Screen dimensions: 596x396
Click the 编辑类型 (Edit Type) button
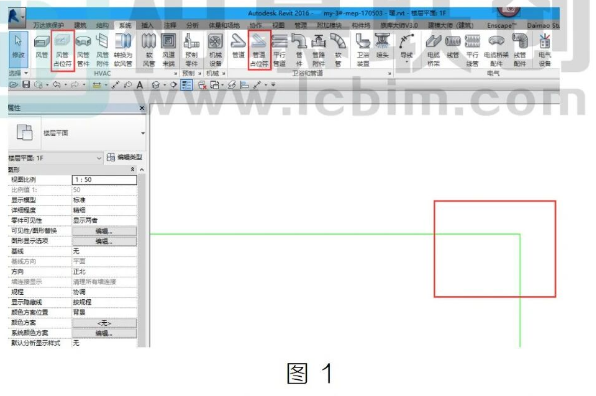[125, 157]
